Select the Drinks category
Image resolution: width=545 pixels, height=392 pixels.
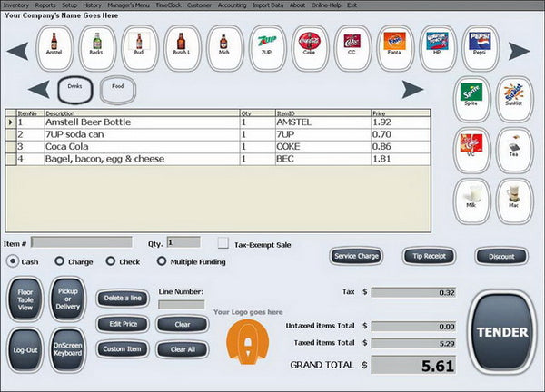(x=75, y=90)
